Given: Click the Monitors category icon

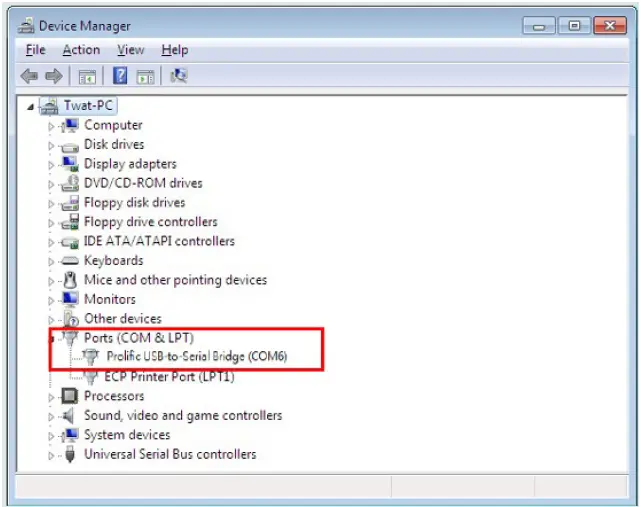Looking at the screenshot, I should point(70,299).
